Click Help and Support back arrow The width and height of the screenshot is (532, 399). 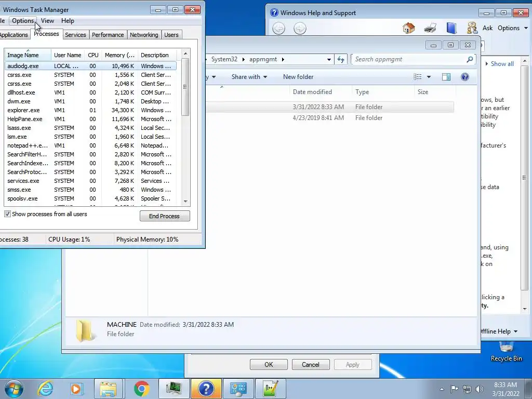click(x=279, y=28)
